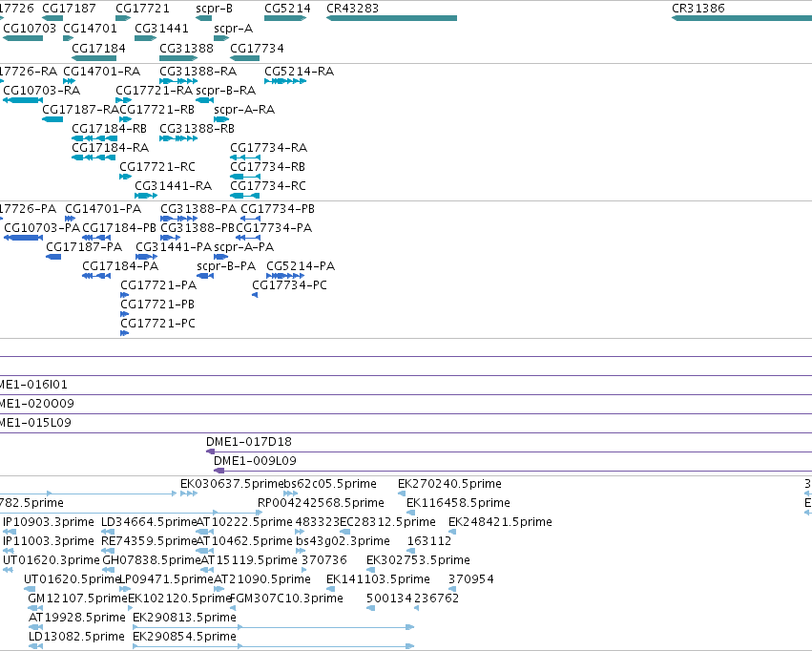The width and height of the screenshot is (812, 651).
Task: Open protein CG17721-PB
Action: [x=125, y=314]
